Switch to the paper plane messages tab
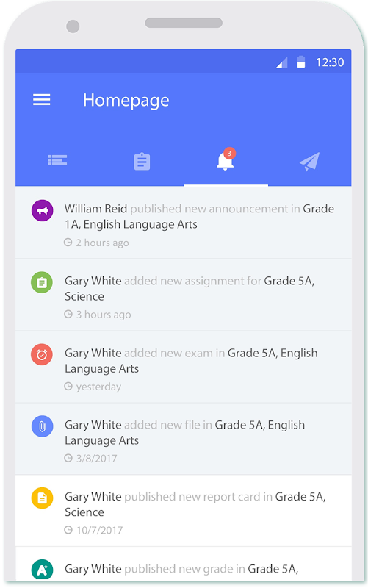The height and width of the screenshot is (588, 368). tap(309, 161)
